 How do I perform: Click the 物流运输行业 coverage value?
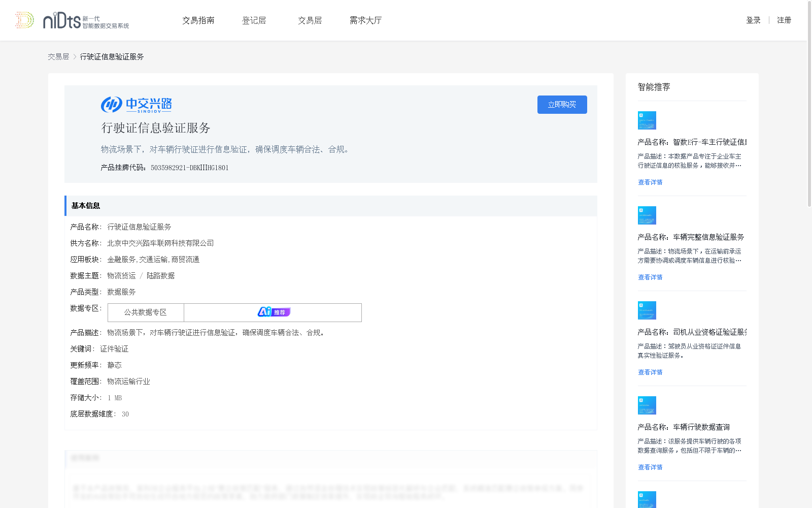[x=128, y=382]
